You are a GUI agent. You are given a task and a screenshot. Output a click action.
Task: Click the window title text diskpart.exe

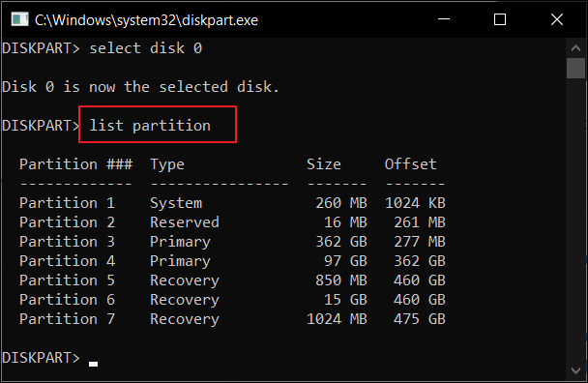point(146,20)
